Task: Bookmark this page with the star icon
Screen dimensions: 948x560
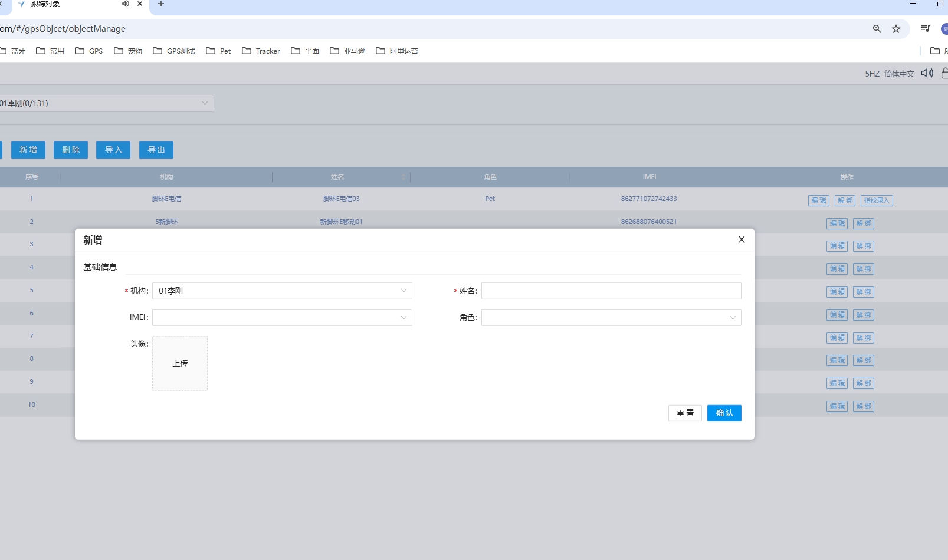Action: coord(896,29)
